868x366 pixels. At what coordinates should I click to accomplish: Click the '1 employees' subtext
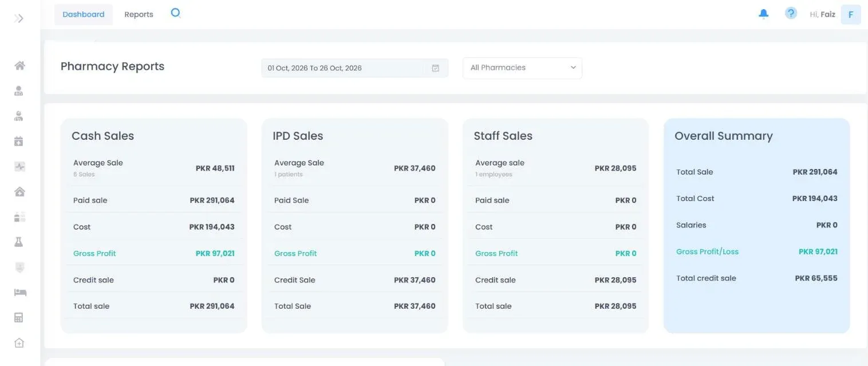[494, 174]
